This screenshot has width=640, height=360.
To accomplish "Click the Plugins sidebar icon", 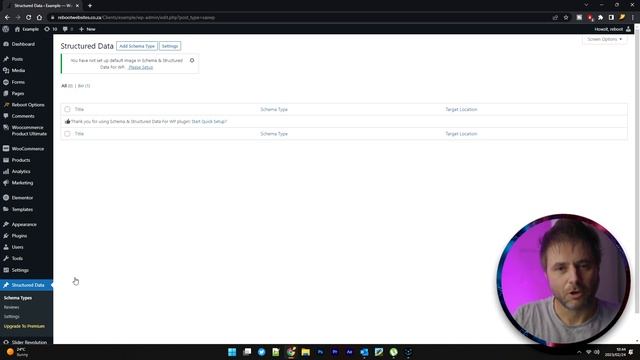I will tap(6, 236).
